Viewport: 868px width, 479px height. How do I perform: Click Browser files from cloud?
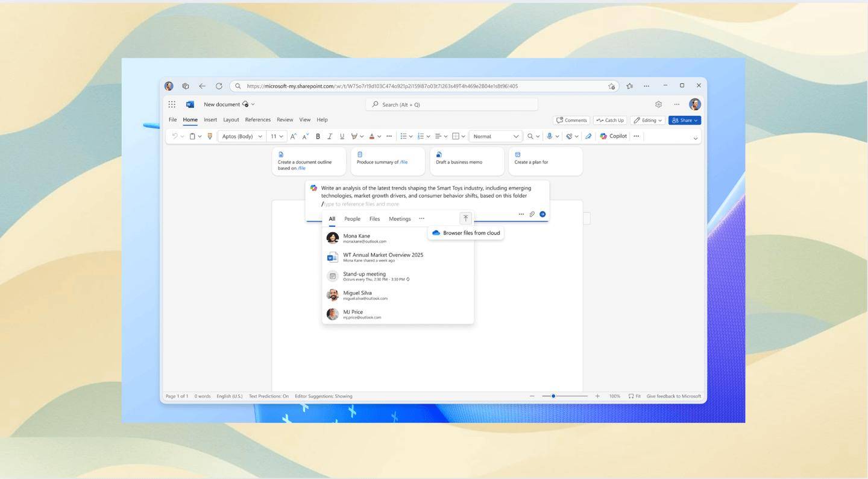[x=466, y=233]
